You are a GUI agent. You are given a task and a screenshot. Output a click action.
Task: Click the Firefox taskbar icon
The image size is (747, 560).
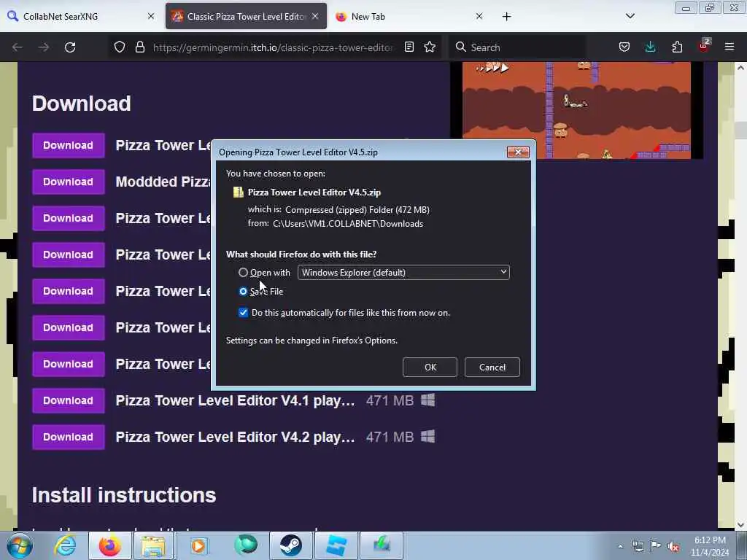click(x=109, y=545)
